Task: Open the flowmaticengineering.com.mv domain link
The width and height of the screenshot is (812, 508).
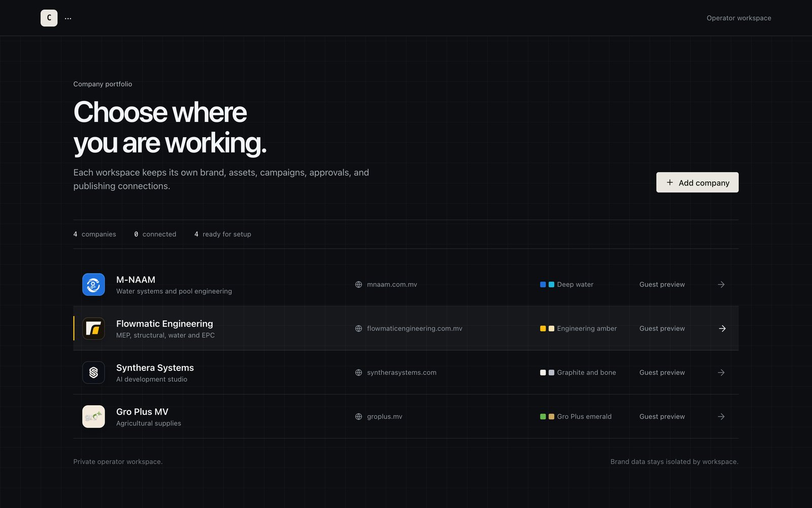Action: coord(415,329)
